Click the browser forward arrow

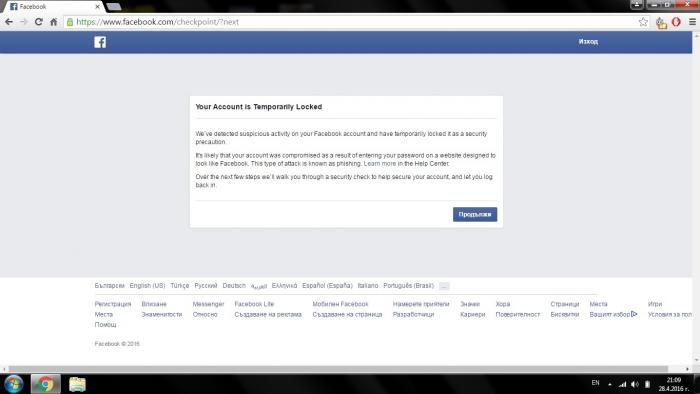[24, 22]
